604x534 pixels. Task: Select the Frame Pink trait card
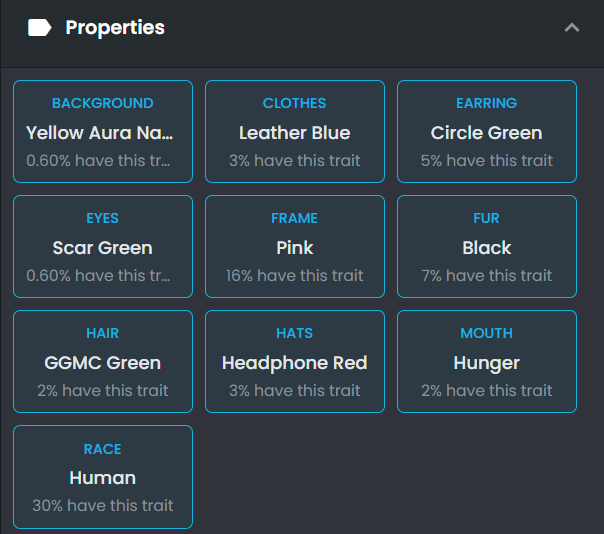pyautogui.click(x=295, y=247)
